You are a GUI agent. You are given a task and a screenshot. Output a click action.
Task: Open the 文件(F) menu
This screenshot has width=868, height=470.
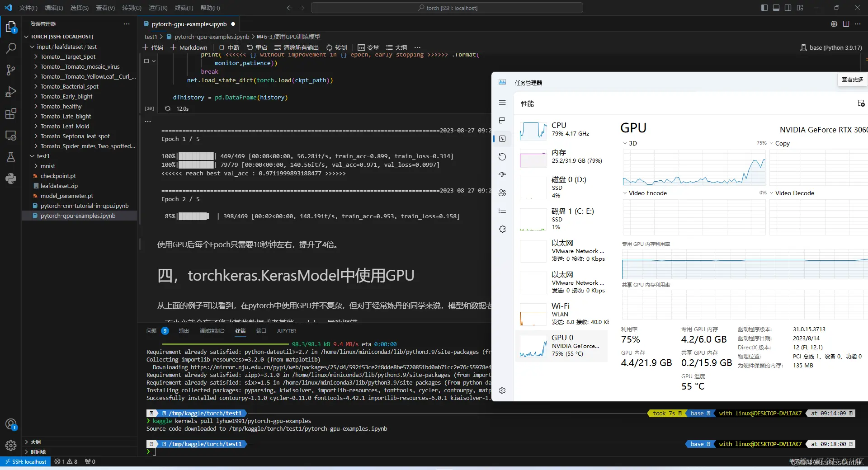(x=28, y=8)
